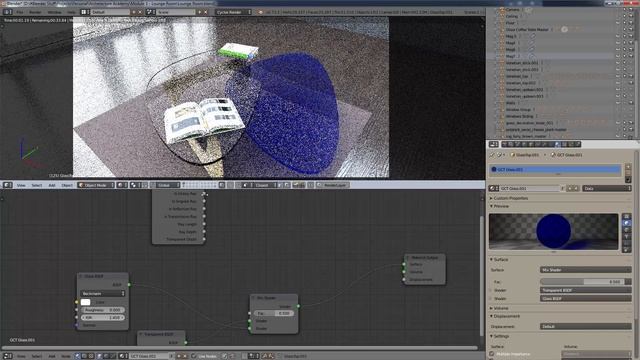Select compositing nodes tree type icon

pos(84,356)
